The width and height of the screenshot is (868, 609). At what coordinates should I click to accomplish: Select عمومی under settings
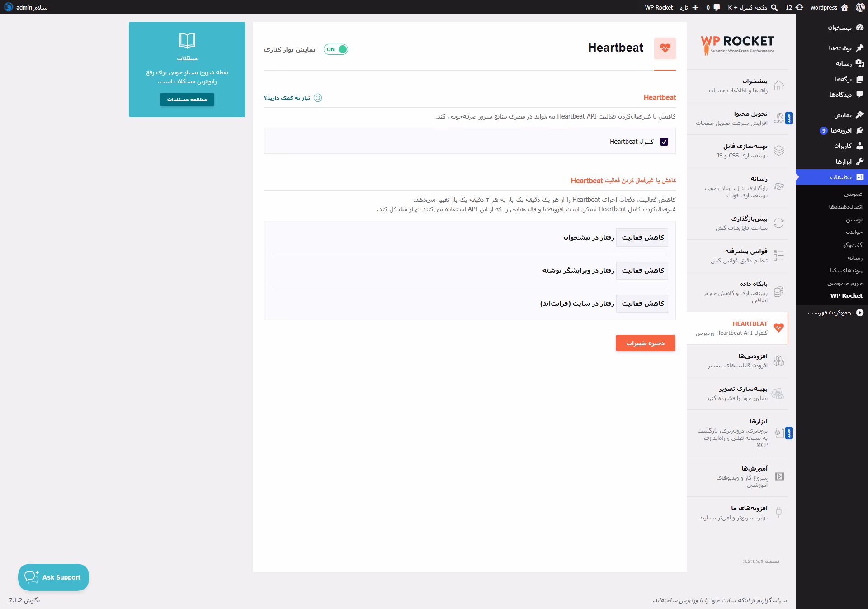[x=853, y=194]
